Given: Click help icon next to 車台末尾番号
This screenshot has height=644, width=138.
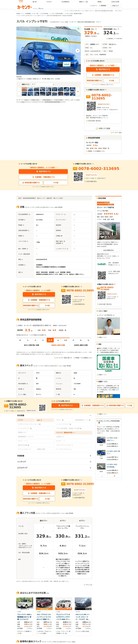Looking at the screenshot, I should 27,384.
